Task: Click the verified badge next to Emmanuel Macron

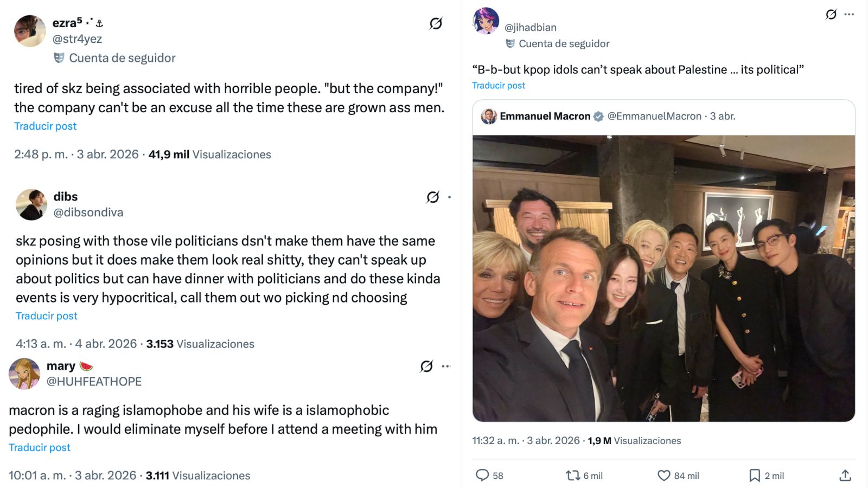Action: pyautogui.click(x=598, y=115)
